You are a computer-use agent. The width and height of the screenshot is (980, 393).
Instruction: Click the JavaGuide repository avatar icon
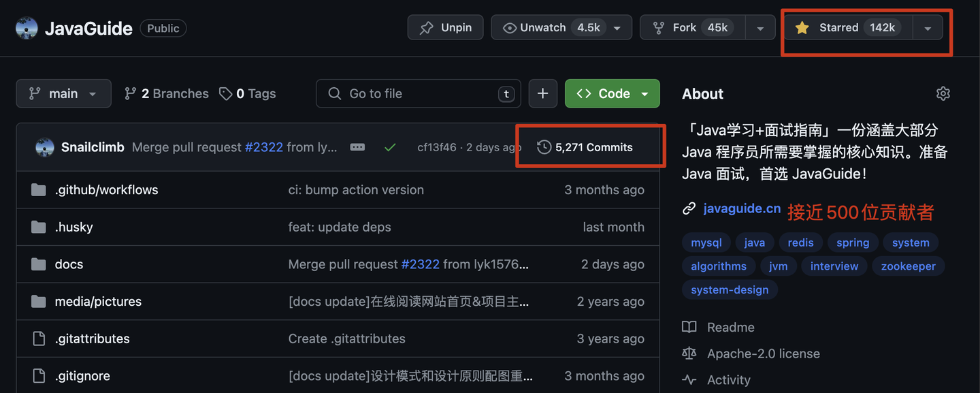click(x=27, y=28)
